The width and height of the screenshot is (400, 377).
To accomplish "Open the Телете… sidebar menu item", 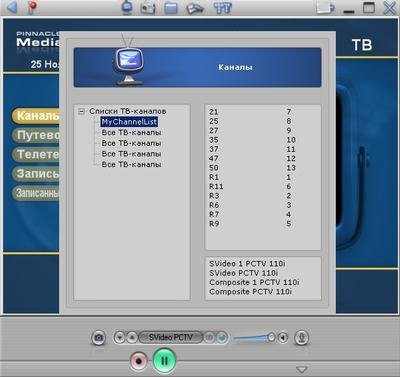I will 36,154.
